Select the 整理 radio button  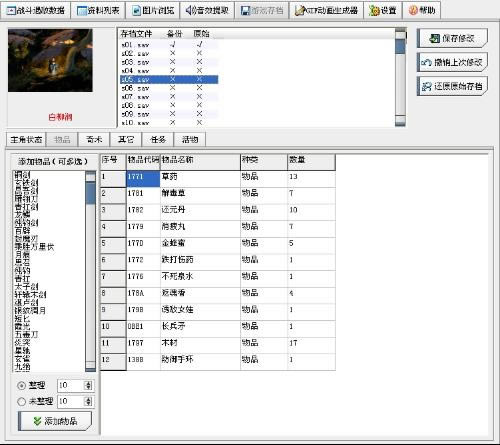tap(21, 386)
